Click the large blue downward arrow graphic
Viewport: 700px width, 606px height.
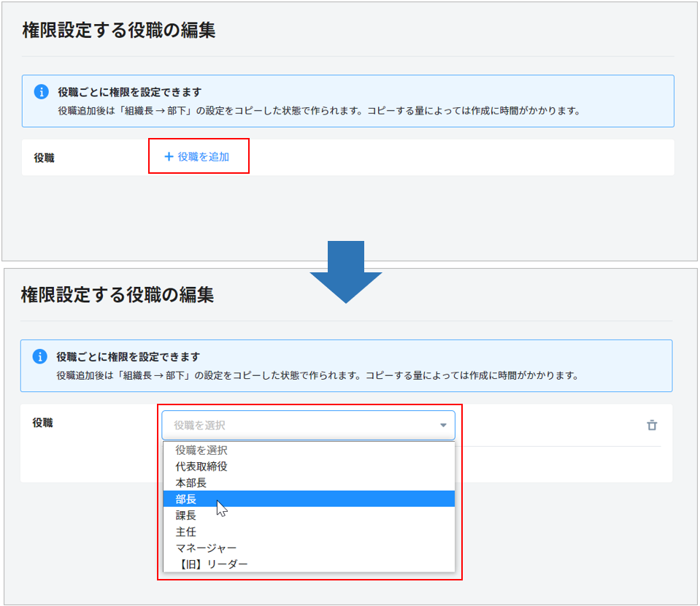pos(346,272)
